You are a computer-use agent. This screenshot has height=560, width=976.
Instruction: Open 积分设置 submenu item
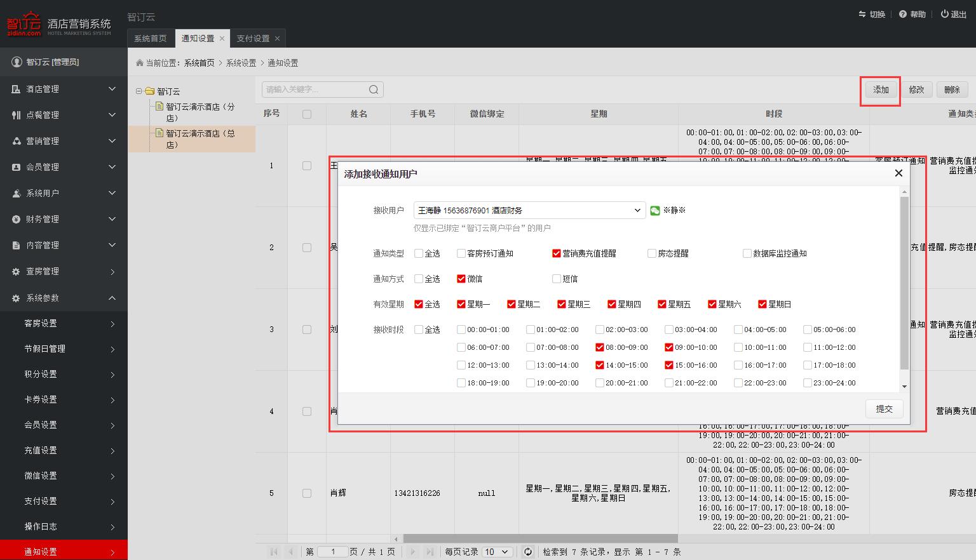tap(64, 374)
